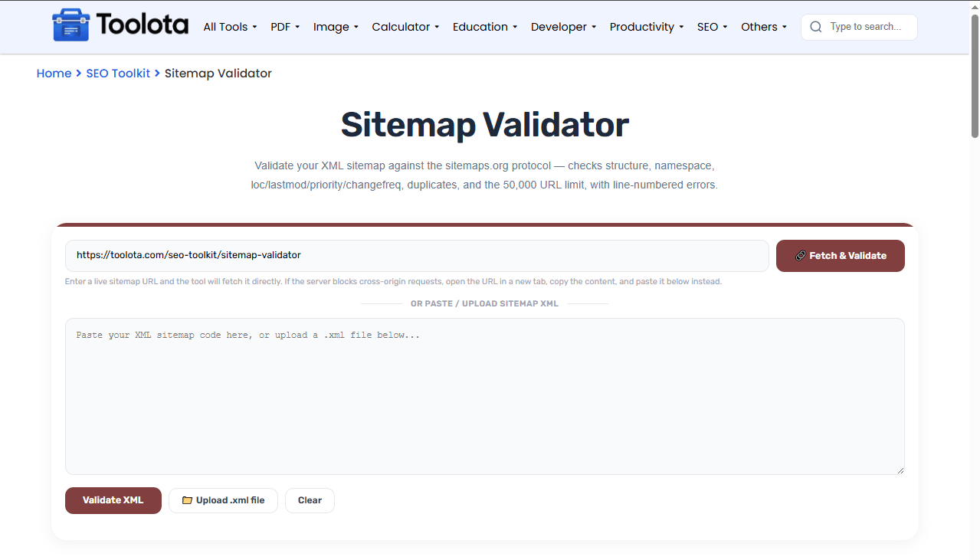Viewport: 980px width, 560px height.
Task: Click the magnifier icon in the search box
Action: click(815, 27)
